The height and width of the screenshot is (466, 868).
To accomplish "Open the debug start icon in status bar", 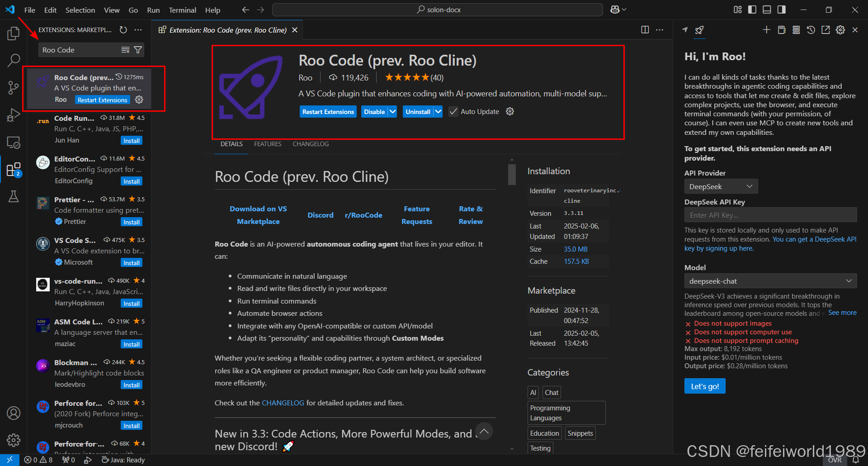I will [x=88, y=460].
